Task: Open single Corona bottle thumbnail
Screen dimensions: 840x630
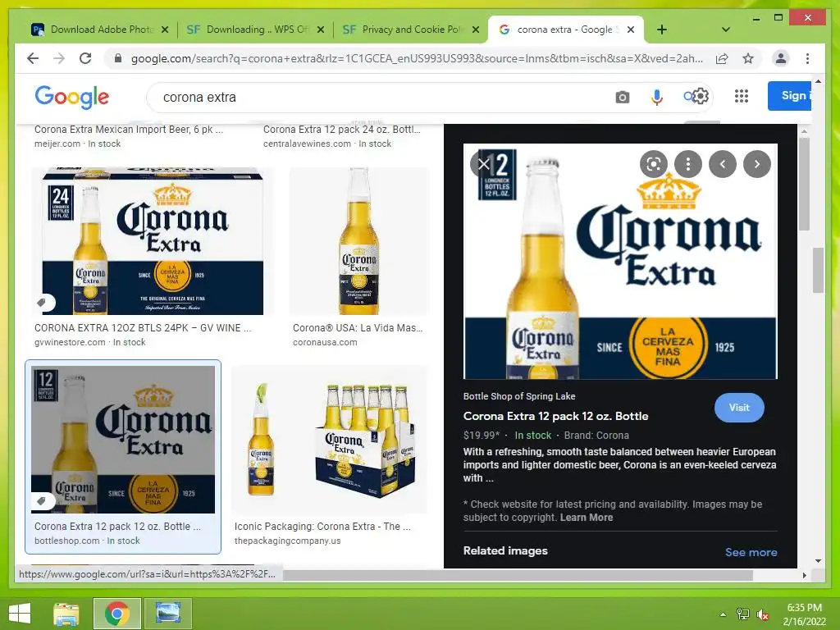Action: coord(358,241)
